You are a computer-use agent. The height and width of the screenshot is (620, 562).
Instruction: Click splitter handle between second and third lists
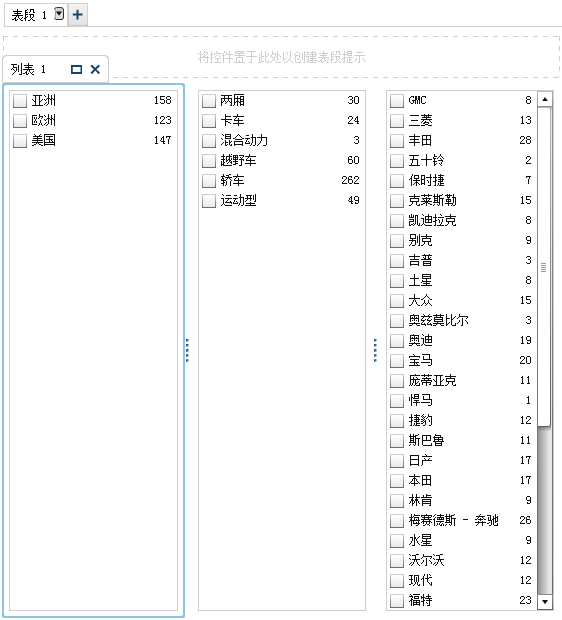click(375, 350)
